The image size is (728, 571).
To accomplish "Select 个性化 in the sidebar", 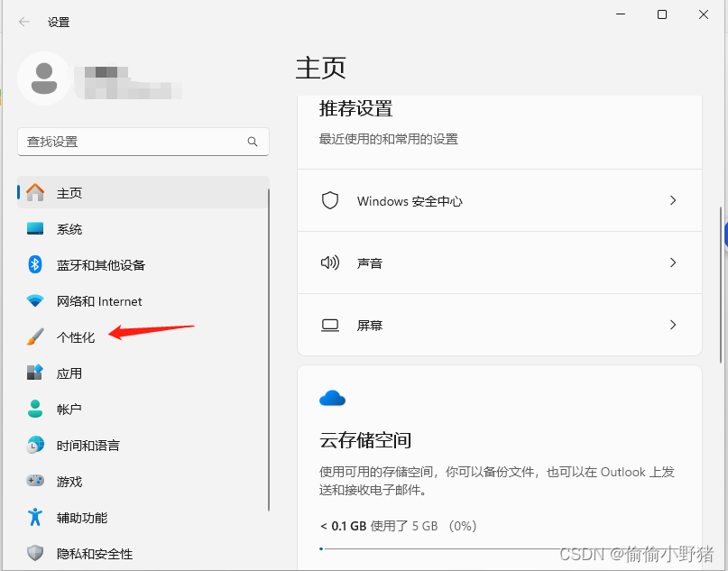I will point(143,337).
